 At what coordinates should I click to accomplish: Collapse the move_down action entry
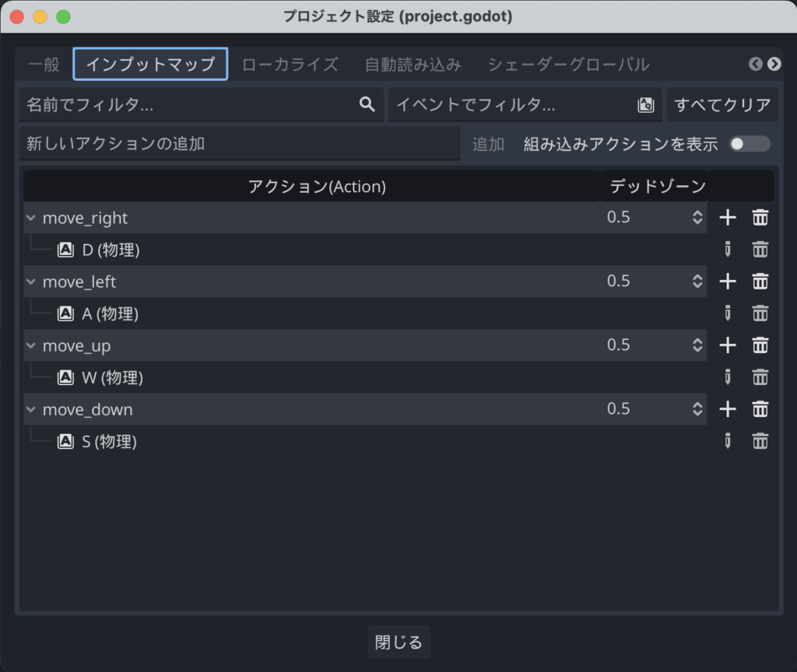point(31,410)
